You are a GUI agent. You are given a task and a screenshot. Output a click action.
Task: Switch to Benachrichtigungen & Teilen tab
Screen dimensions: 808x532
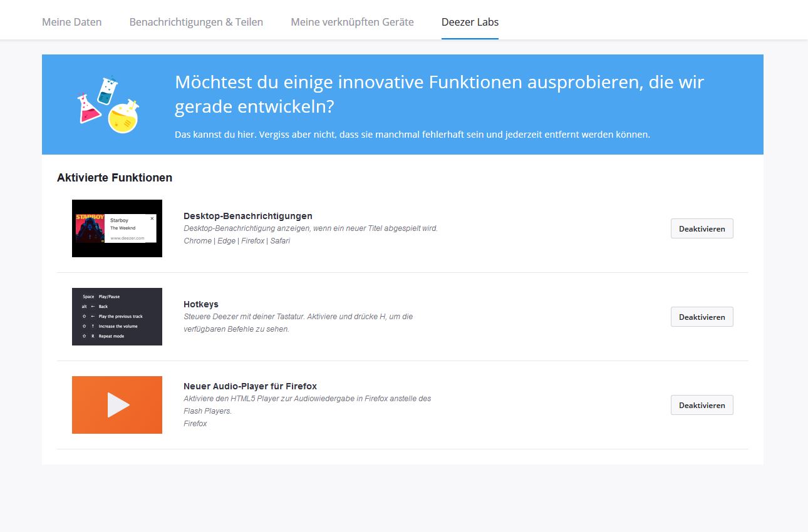coord(196,22)
